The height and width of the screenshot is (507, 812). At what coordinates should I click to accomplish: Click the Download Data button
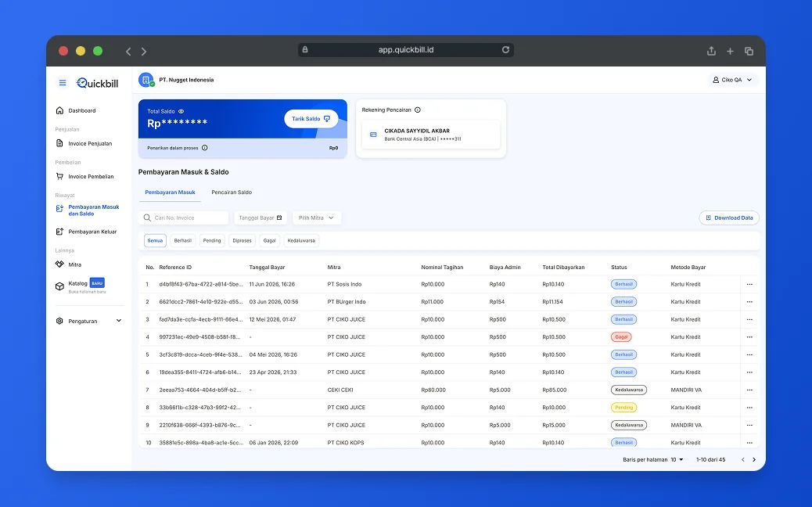pos(729,218)
